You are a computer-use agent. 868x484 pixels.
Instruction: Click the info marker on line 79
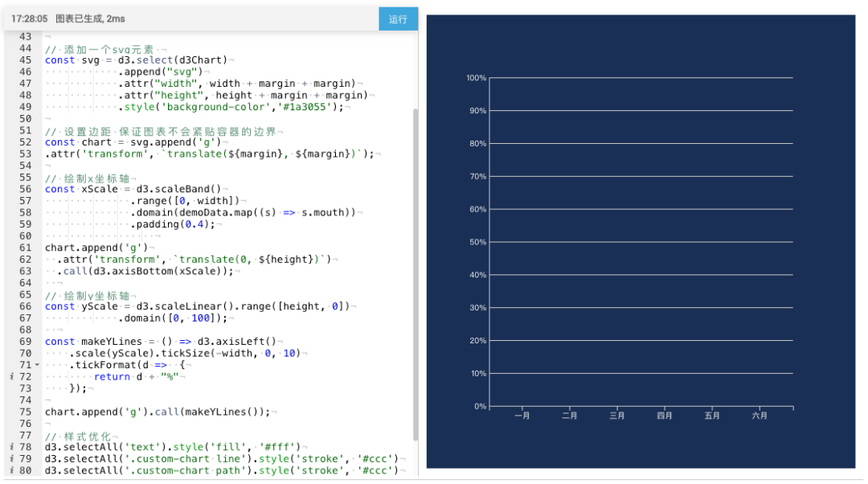coord(11,458)
